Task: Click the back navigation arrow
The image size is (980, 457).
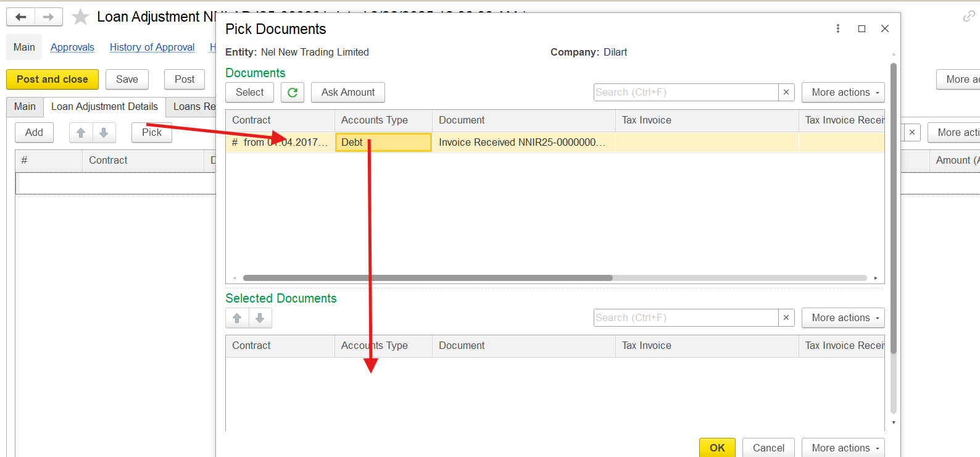Action: [x=20, y=17]
